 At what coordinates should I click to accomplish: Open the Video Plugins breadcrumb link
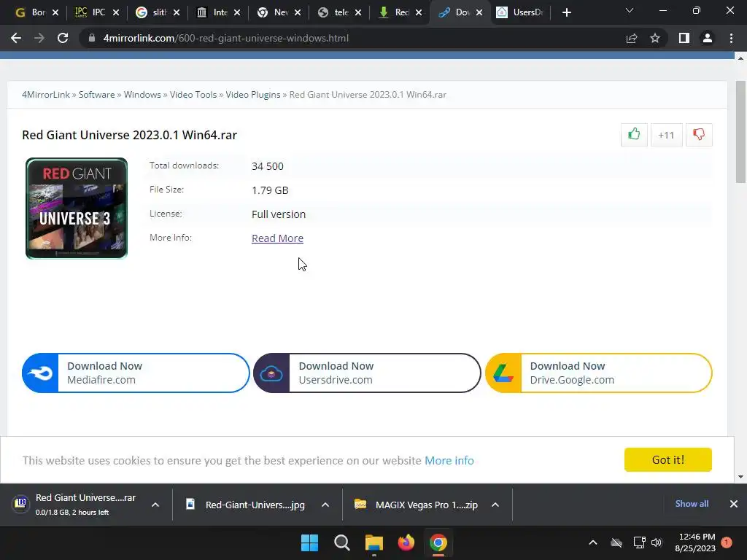(x=253, y=94)
